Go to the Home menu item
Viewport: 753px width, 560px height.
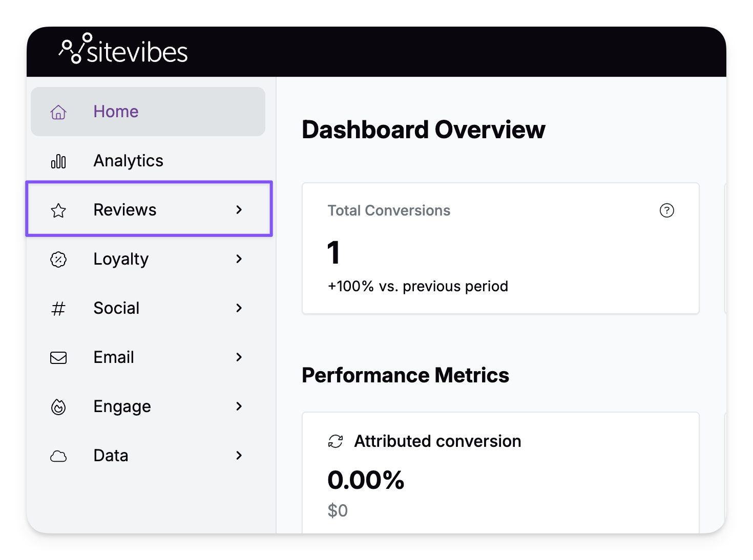[x=116, y=112]
